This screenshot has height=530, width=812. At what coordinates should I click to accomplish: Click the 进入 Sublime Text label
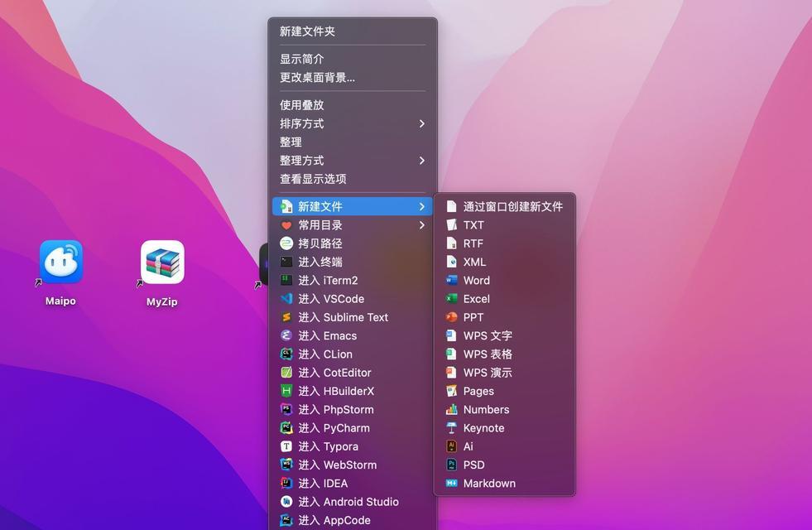pos(343,317)
